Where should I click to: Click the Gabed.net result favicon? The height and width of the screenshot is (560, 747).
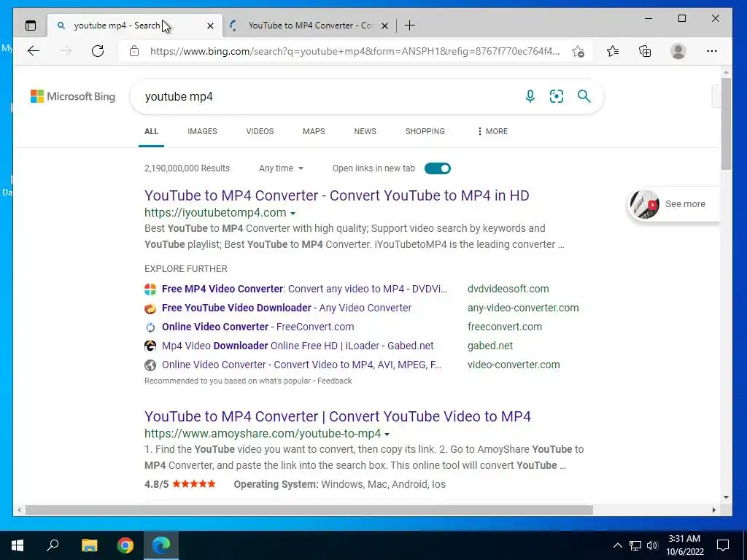coord(150,346)
